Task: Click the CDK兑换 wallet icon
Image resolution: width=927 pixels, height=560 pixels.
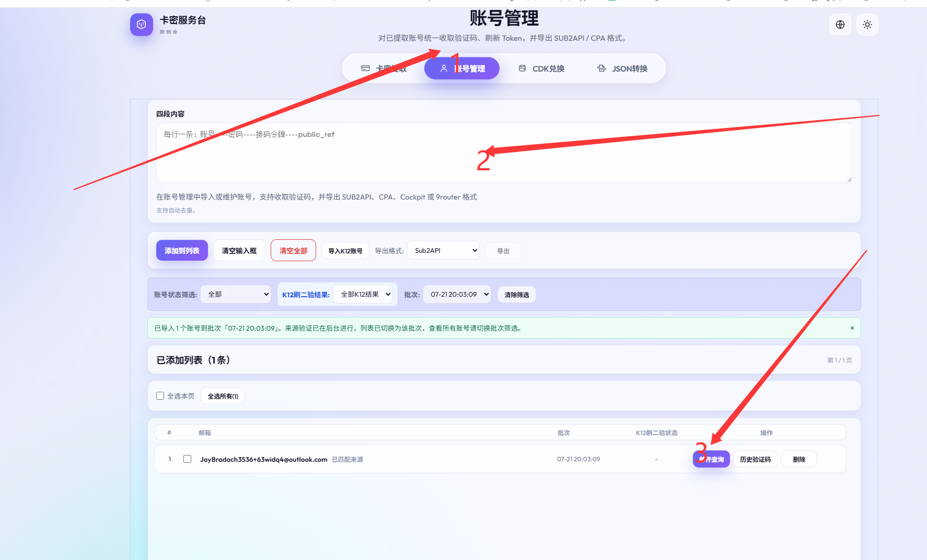Action: 522,68
